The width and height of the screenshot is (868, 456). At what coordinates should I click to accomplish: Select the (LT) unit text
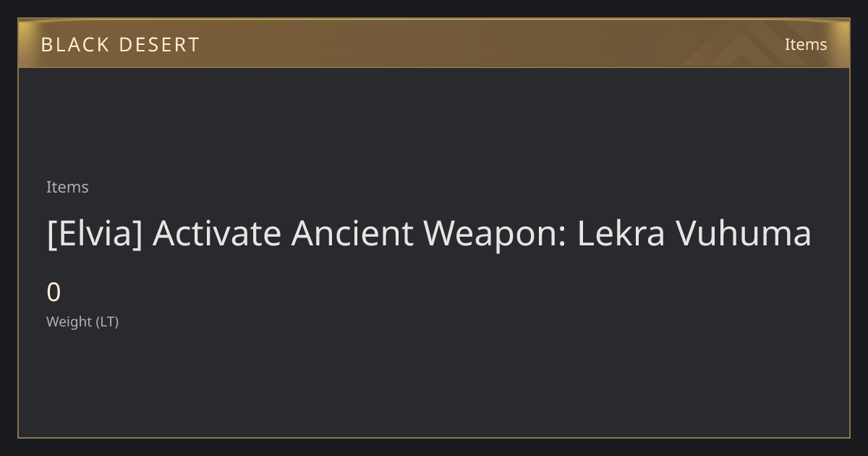click(107, 322)
